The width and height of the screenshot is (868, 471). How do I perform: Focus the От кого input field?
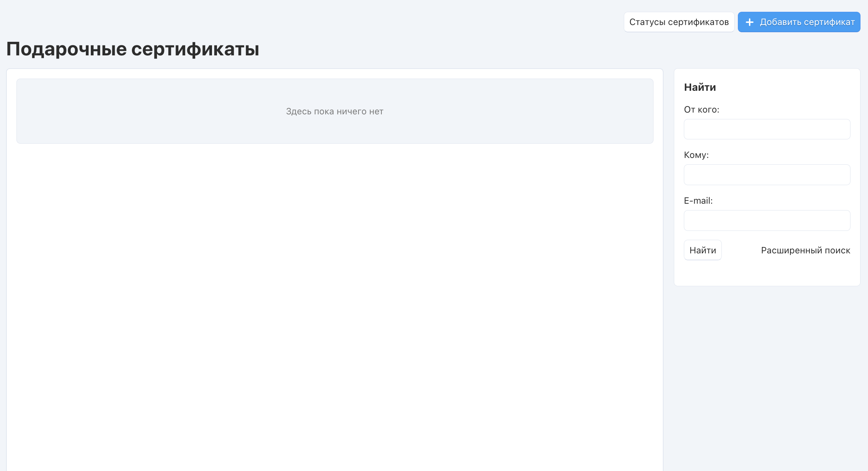tap(766, 129)
